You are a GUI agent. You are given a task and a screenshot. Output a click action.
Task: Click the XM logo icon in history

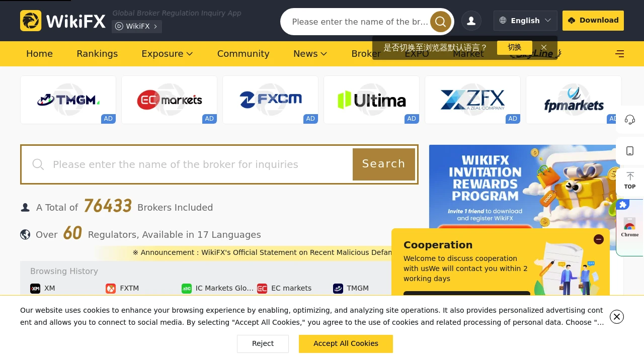click(x=35, y=288)
